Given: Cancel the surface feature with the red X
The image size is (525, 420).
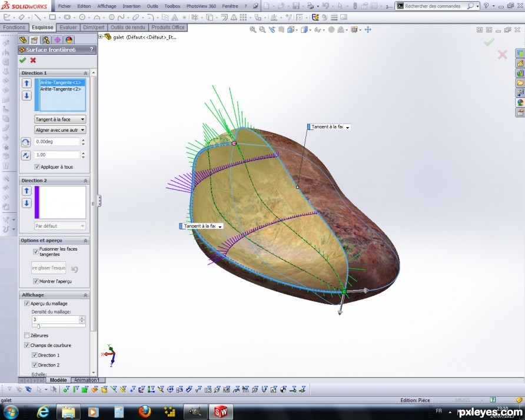Looking at the screenshot, I should pos(33,60).
